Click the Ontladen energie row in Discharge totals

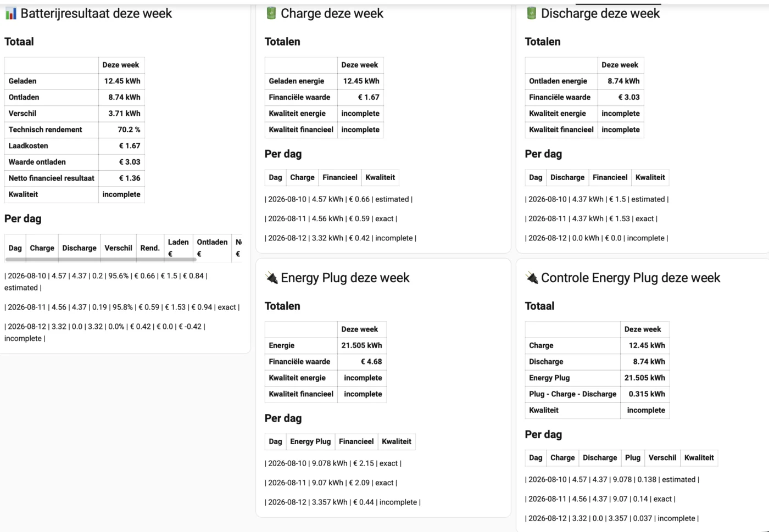pyautogui.click(x=584, y=81)
